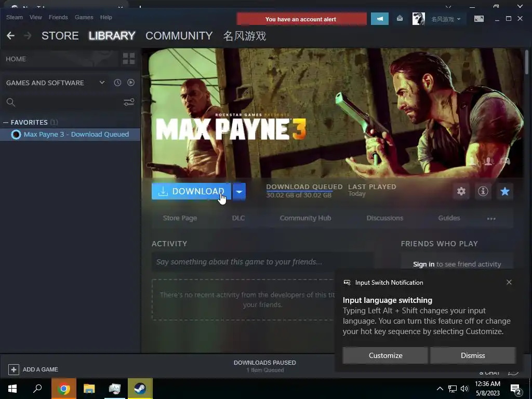Open the Community Hub link
This screenshot has height=399, width=532.
click(x=305, y=218)
